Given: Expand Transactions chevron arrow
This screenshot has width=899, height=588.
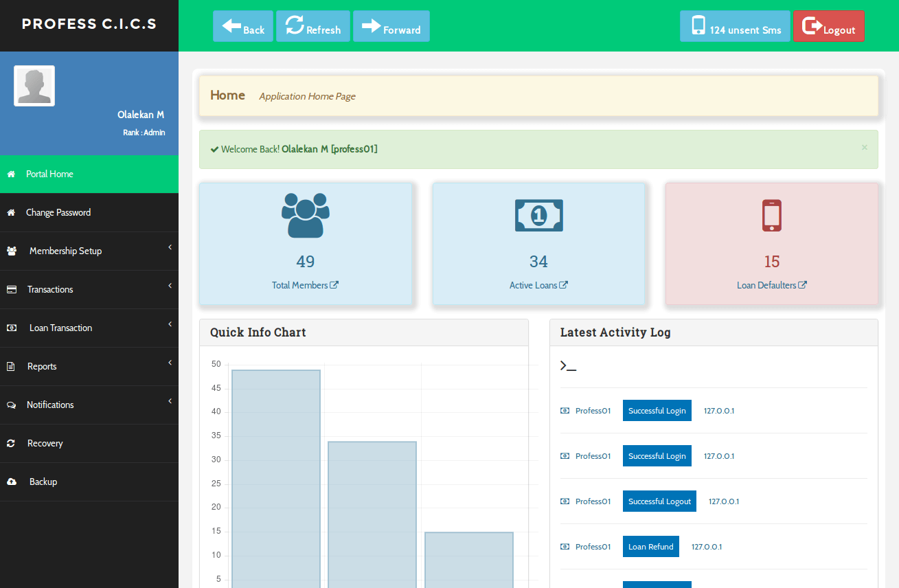Looking at the screenshot, I should pyautogui.click(x=170, y=286).
